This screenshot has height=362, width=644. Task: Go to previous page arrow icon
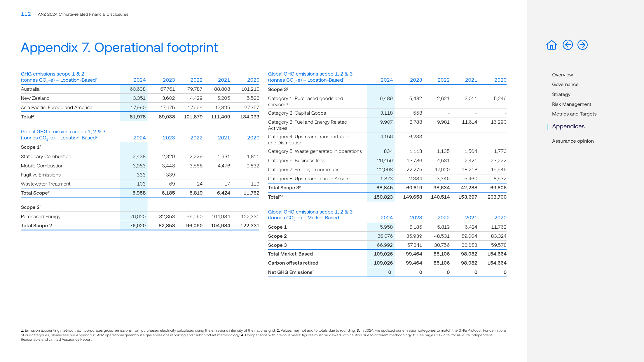pyautogui.click(x=568, y=45)
